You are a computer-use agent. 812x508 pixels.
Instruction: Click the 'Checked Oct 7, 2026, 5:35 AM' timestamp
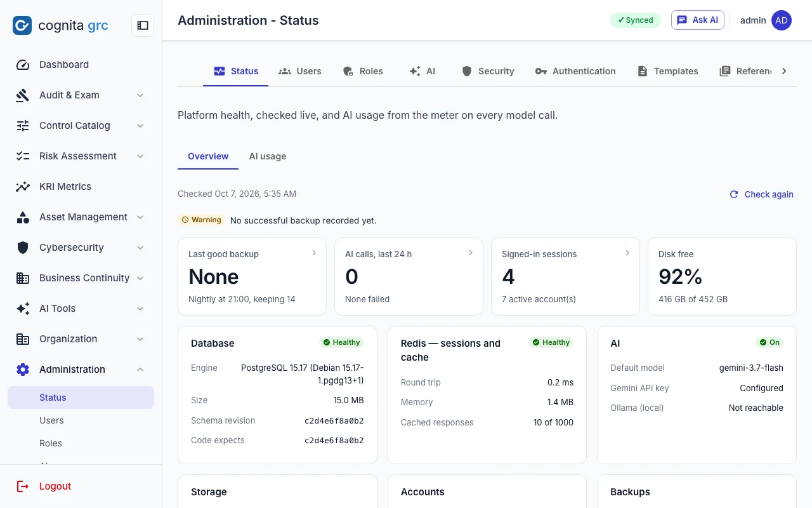(x=237, y=194)
